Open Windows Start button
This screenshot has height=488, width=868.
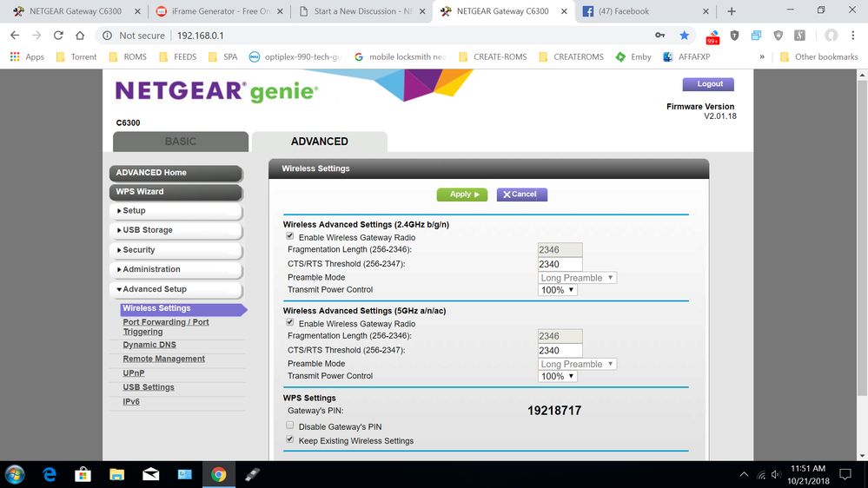pos(15,475)
